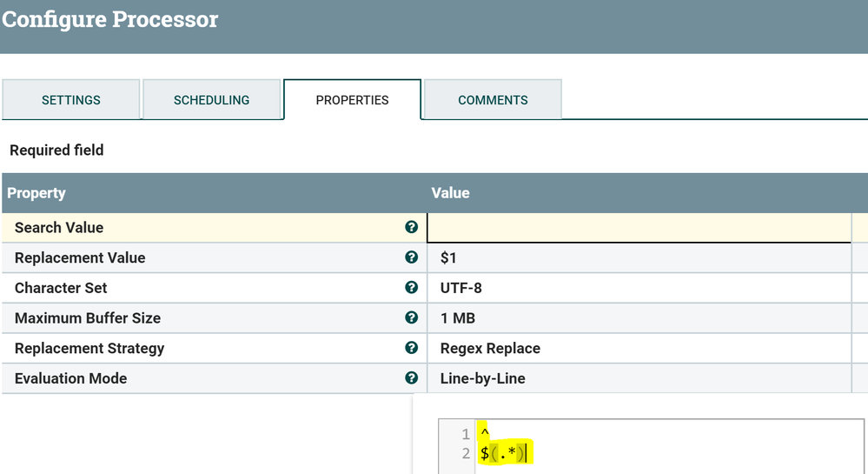Click line 2 in the regex editor
This screenshot has width=868, height=474.
(506, 453)
